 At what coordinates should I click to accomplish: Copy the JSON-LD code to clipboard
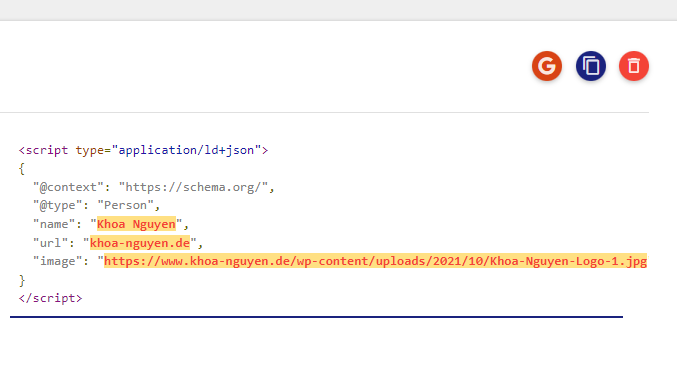coord(591,66)
